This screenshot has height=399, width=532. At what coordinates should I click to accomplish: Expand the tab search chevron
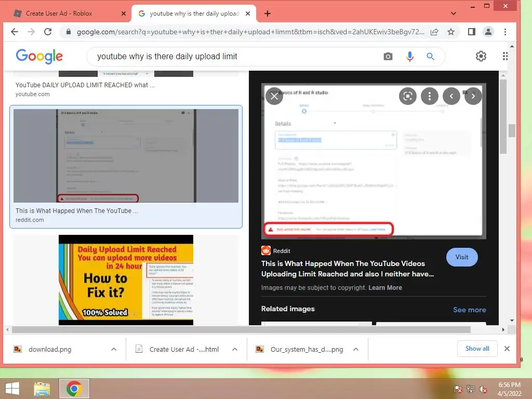pos(453,14)
